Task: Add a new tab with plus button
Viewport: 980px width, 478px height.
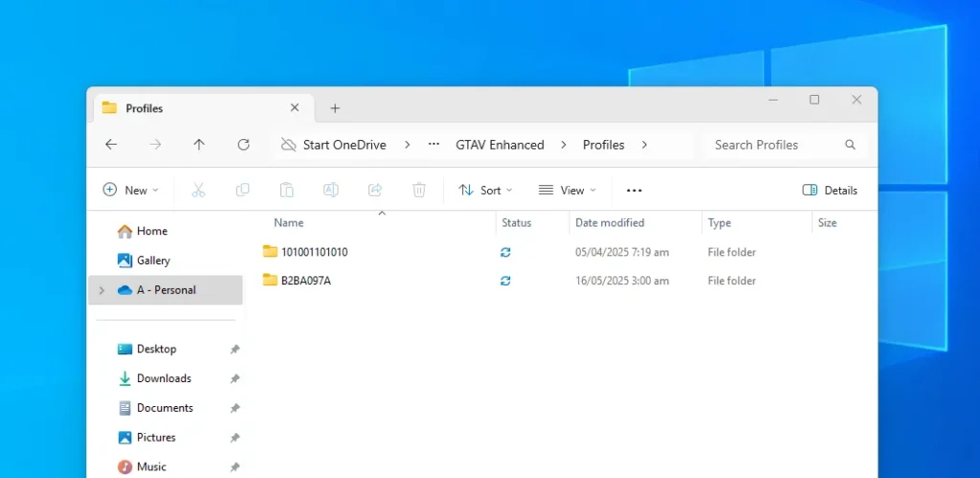Action: [x=335, y=108]
